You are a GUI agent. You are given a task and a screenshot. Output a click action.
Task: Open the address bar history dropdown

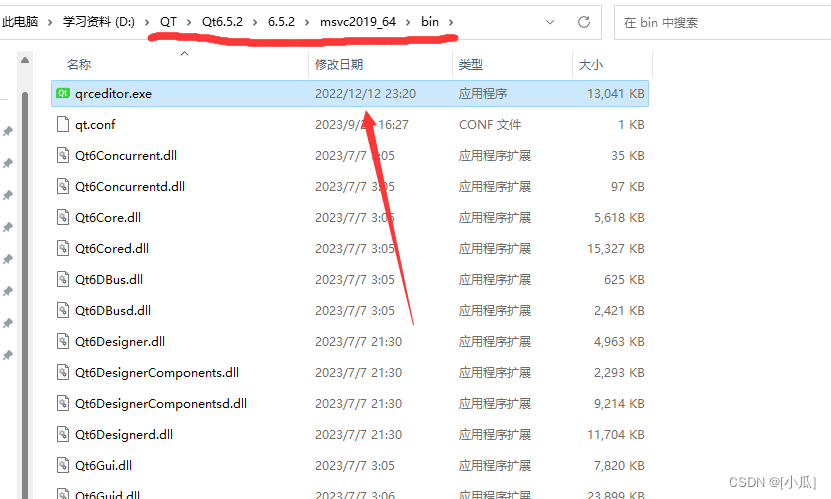550,22
